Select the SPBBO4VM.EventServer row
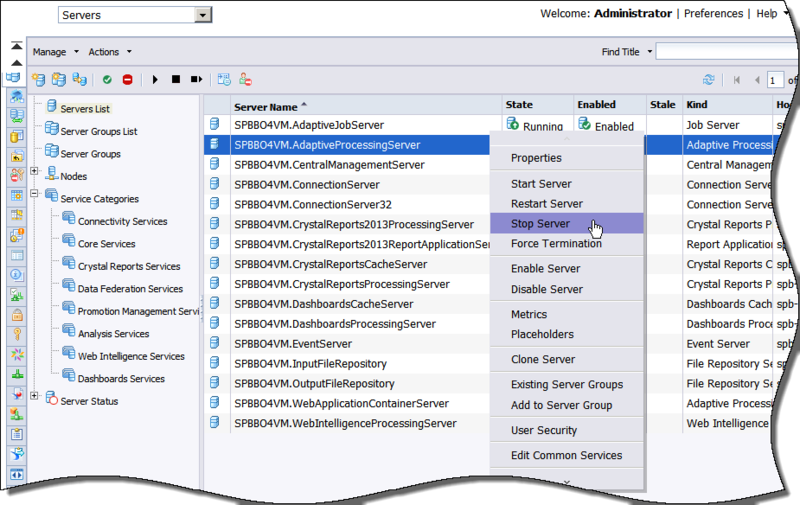Image resolution: width=800 pixels, height=505 pixels. coord(347,344)
